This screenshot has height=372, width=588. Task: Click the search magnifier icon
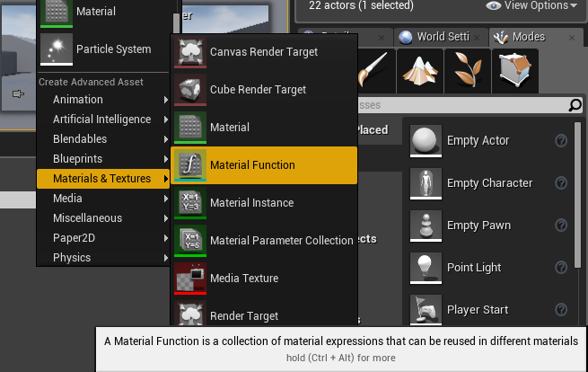coord(575,105)
